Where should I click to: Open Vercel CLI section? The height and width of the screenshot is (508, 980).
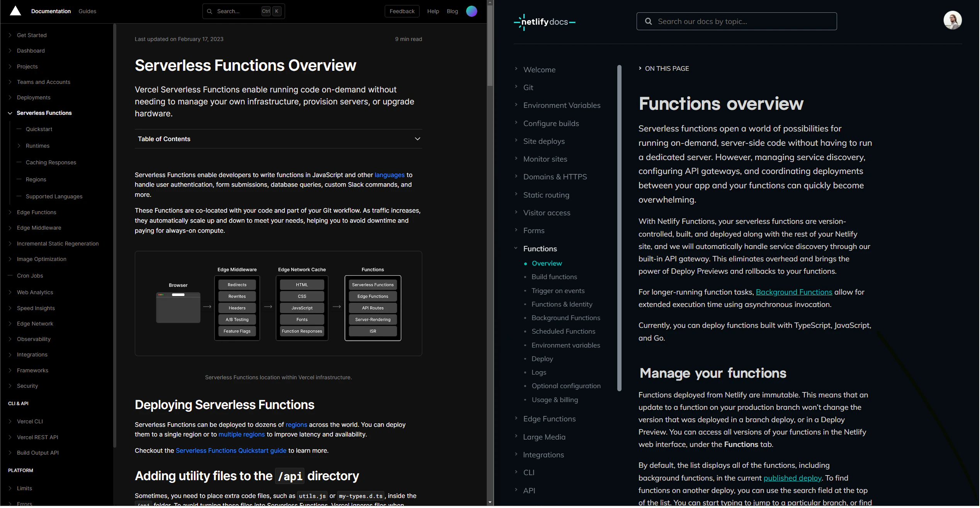[x=30, y=421]
